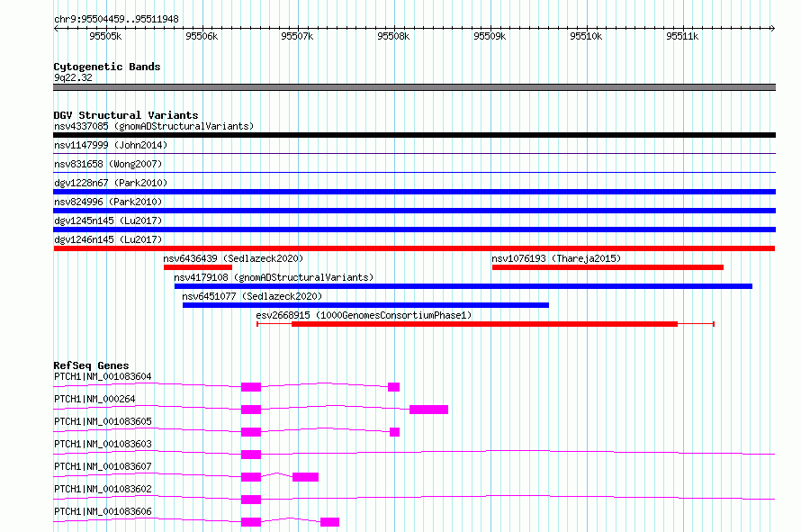Open the dgv1246n145 (Lu2017) label
Screen dimensions: 801x532
point(108,239)
